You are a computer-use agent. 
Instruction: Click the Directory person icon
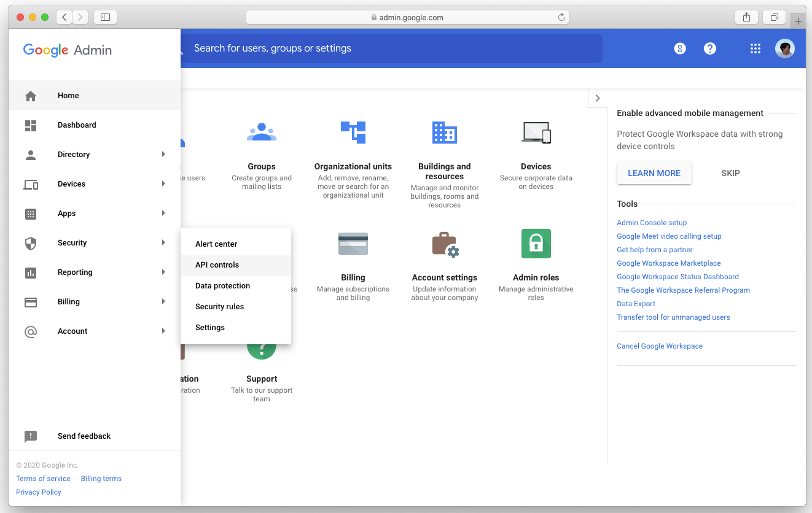point(31,155)
